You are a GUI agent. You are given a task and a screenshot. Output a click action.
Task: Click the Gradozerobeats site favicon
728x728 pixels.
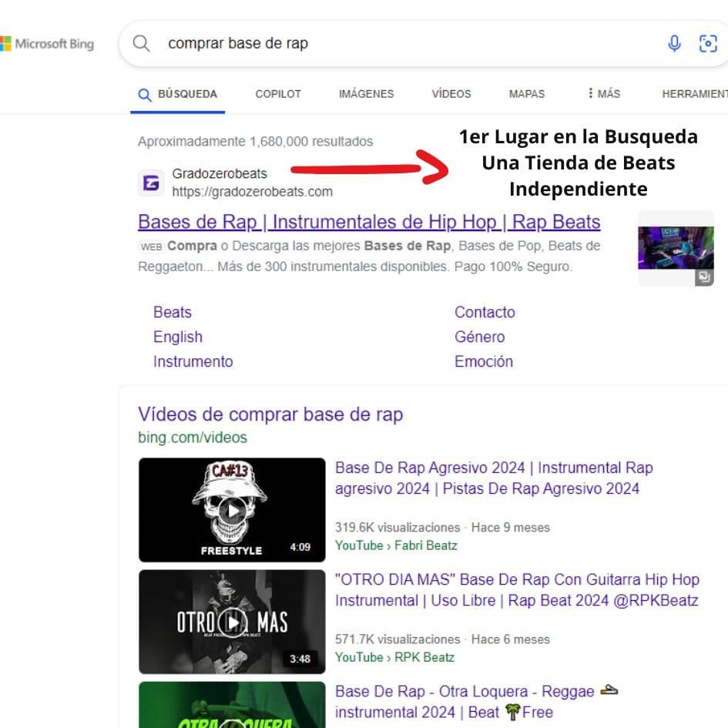151,183
